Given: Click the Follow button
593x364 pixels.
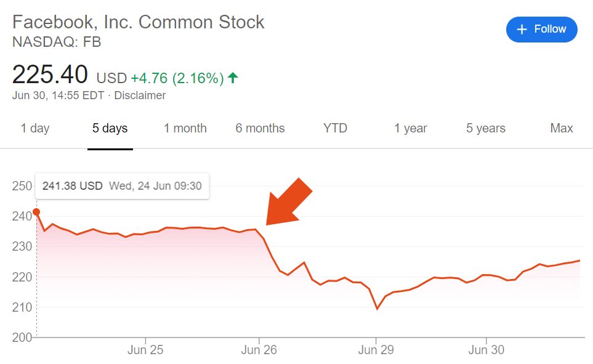Looking at the screenshot, I should point(541,30).
